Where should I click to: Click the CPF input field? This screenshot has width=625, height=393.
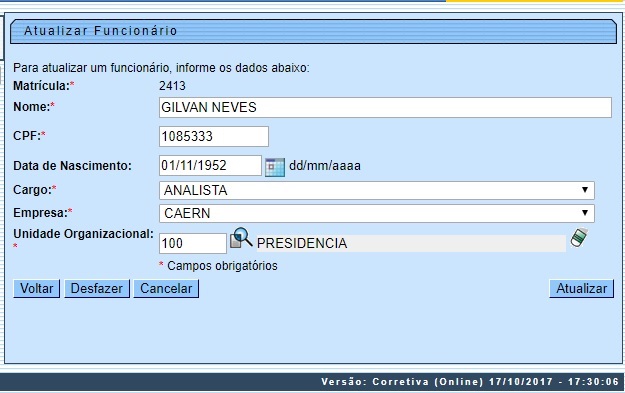point(214,136)
